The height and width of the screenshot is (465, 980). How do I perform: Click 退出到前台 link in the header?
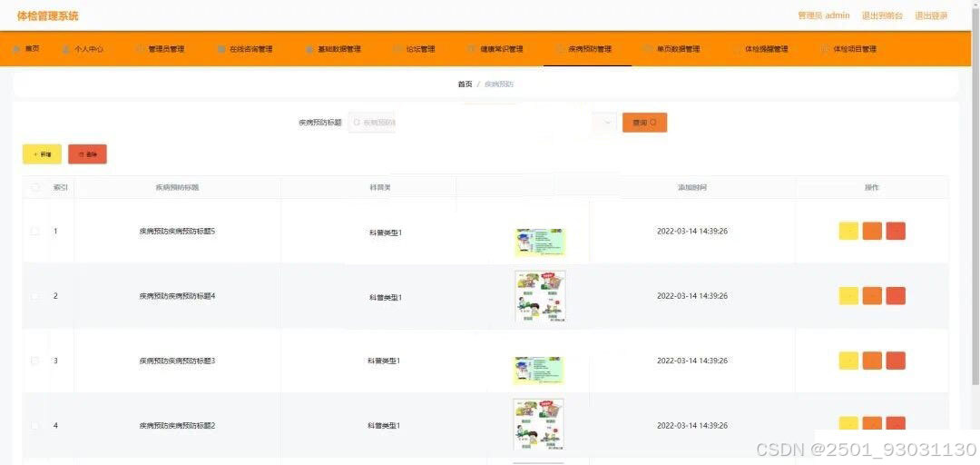(882, 15)
